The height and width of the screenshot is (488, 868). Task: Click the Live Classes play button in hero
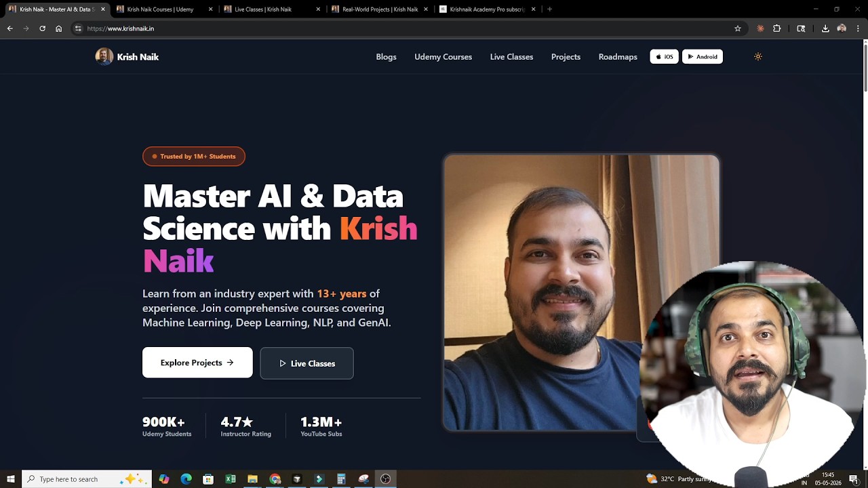click(307, 363)
